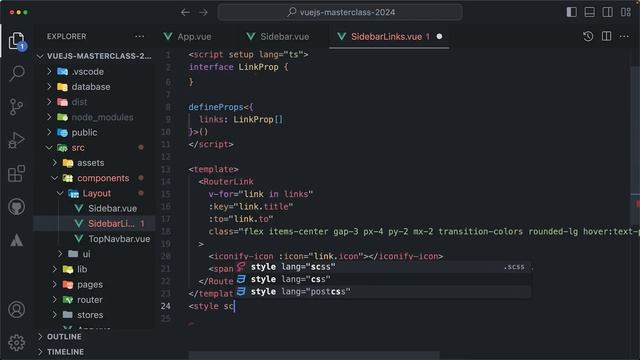
Task: Open Source Control view
Action: coord(16,107)
